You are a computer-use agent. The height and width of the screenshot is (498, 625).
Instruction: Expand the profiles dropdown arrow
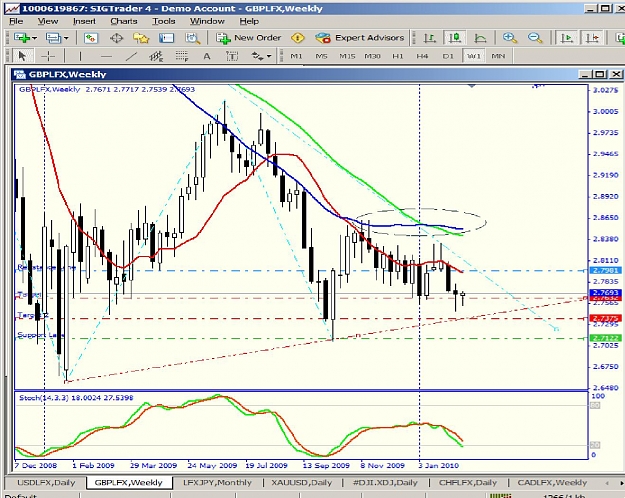pos(66,38)
